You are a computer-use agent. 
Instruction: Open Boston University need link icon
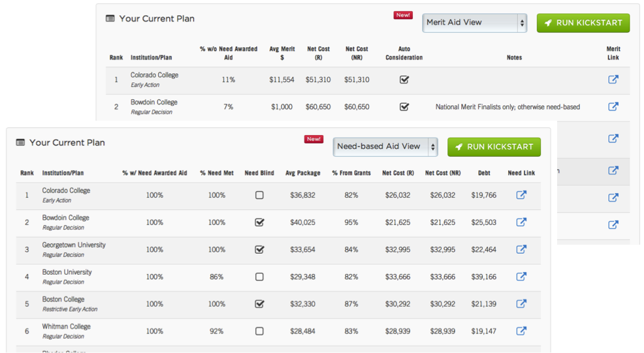coord(521,276)
